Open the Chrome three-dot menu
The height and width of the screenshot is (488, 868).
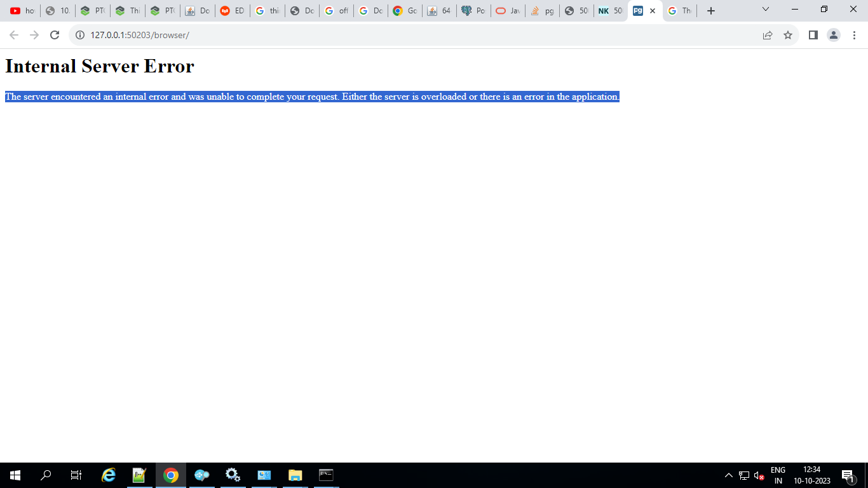(x=853, y=35)
